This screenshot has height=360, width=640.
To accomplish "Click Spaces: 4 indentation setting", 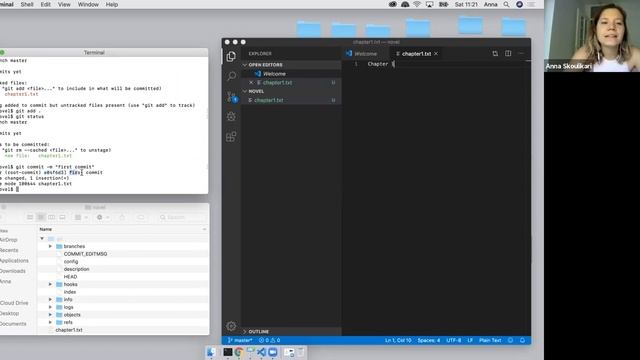I will [x=429, y=340].
